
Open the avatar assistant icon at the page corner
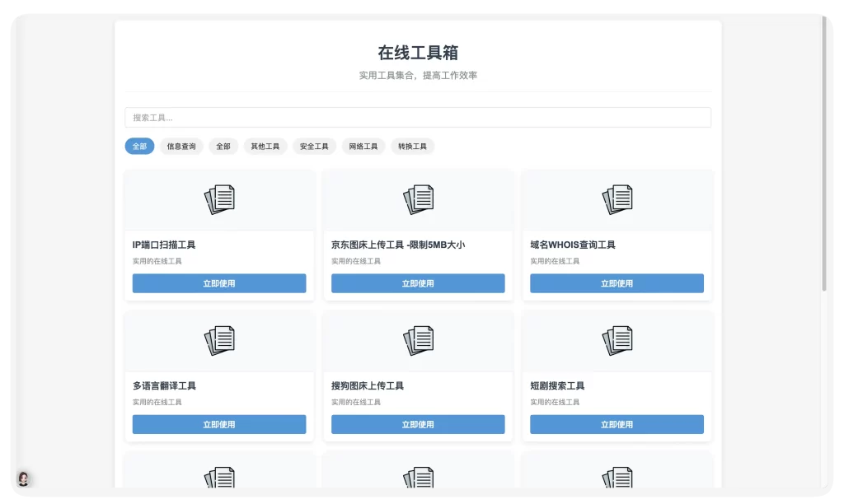(23, 478)
